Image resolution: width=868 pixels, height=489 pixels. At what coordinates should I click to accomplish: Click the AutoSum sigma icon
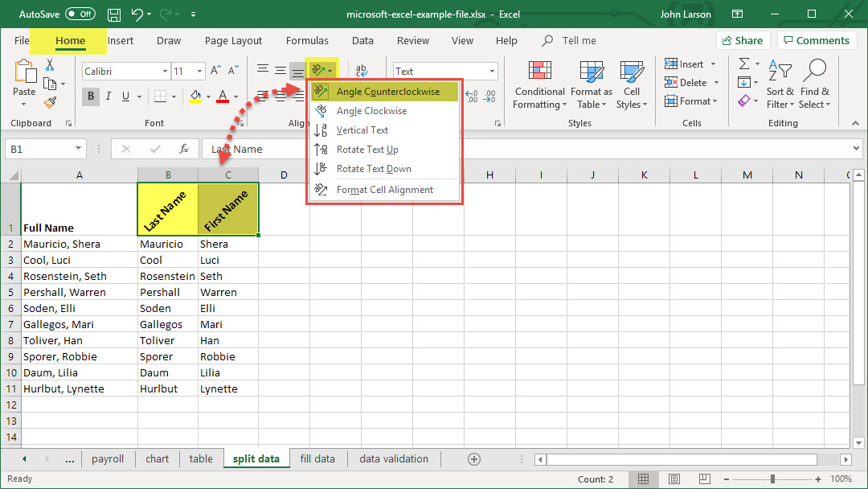(x=744, y=64)
